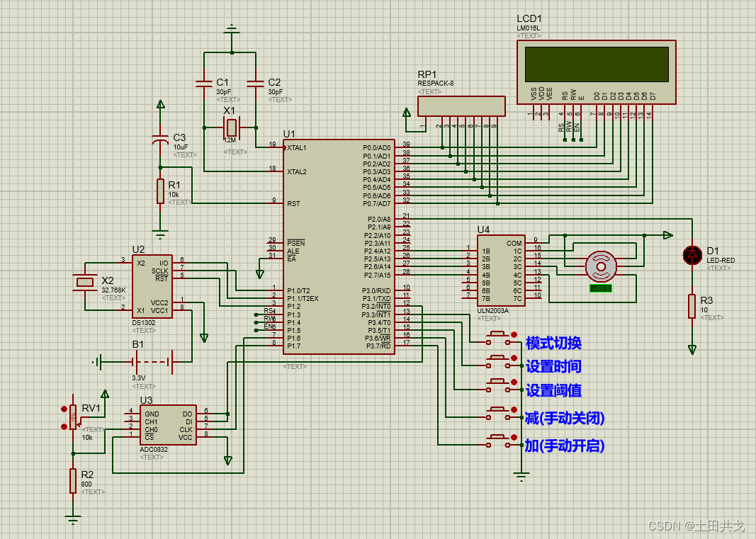
Task: Push the 加(手动开启) increase button
Action: [x=497, y=441]
